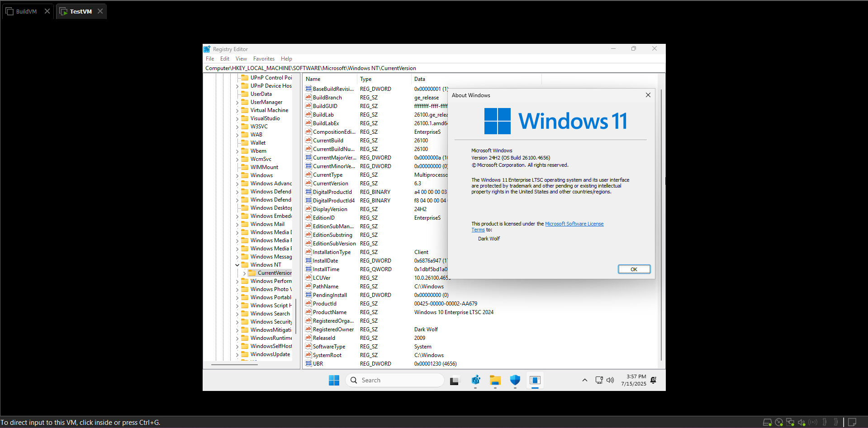Open the View menu
868x428 pixels.
[241, 59]
